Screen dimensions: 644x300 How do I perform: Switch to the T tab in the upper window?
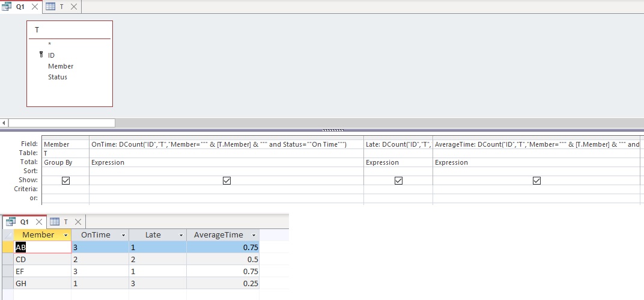61,7
